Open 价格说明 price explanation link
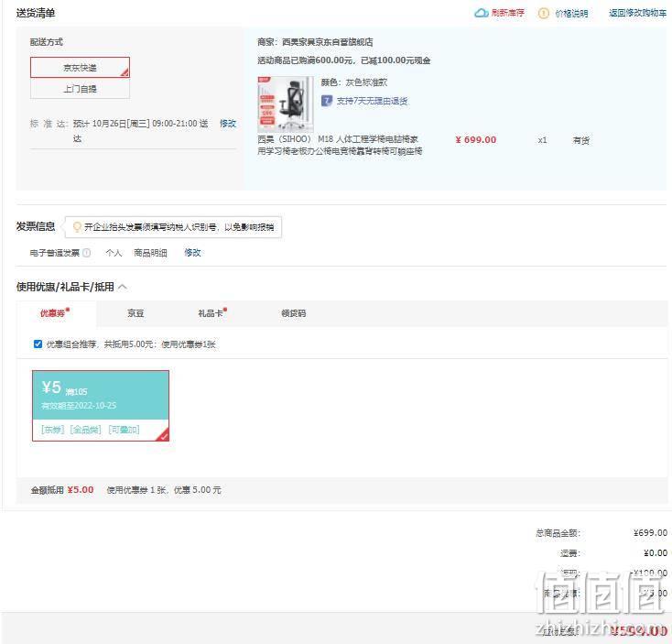672x644 pixels. pyautogui.click(x=571, y=14)
